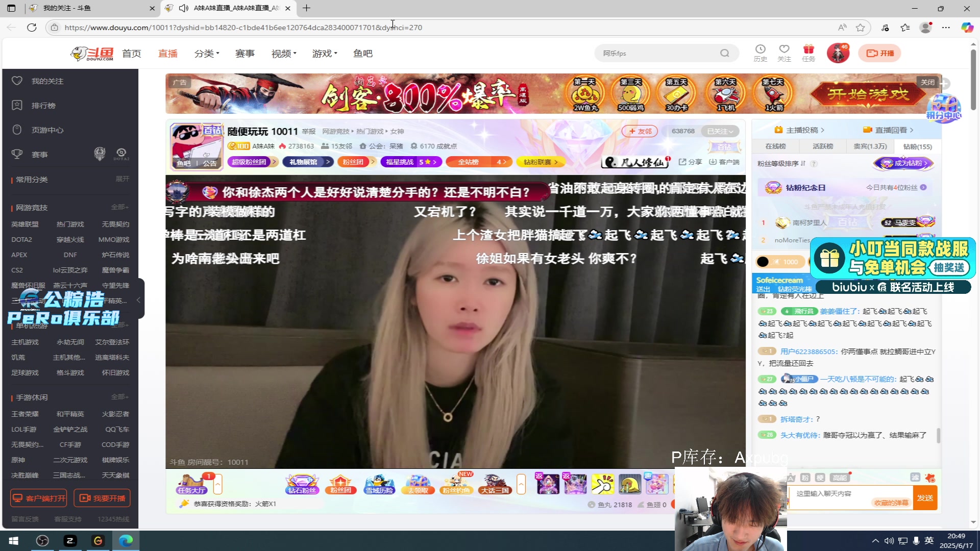
Task: Open the 分类 dropdown in navigation
Action: coord(207,53)
